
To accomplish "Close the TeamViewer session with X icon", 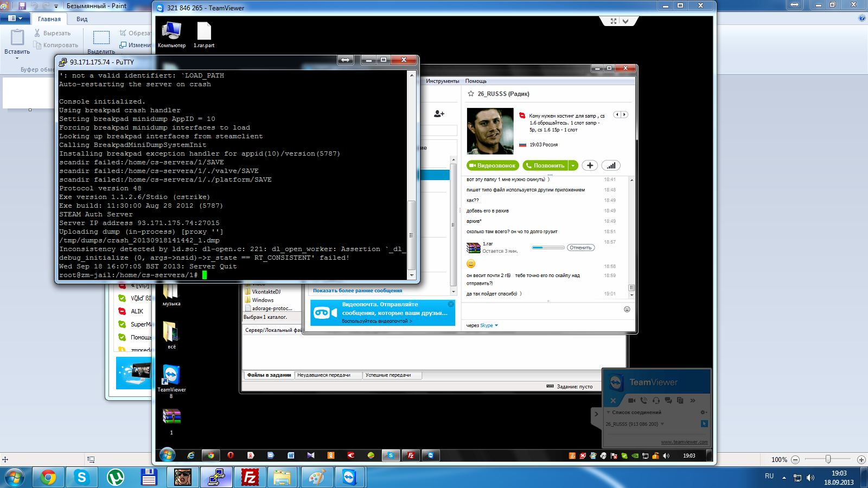I will (613, 400).
